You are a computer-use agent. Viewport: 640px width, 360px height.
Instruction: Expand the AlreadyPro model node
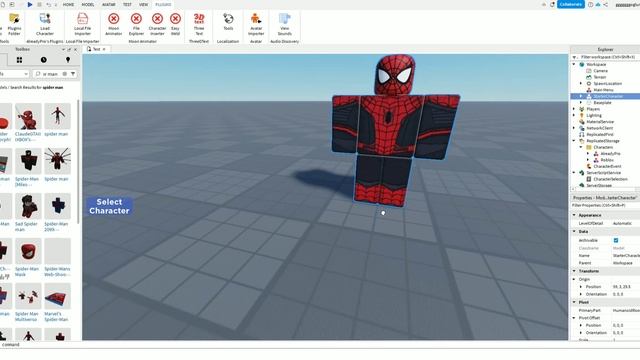(588, 153)
